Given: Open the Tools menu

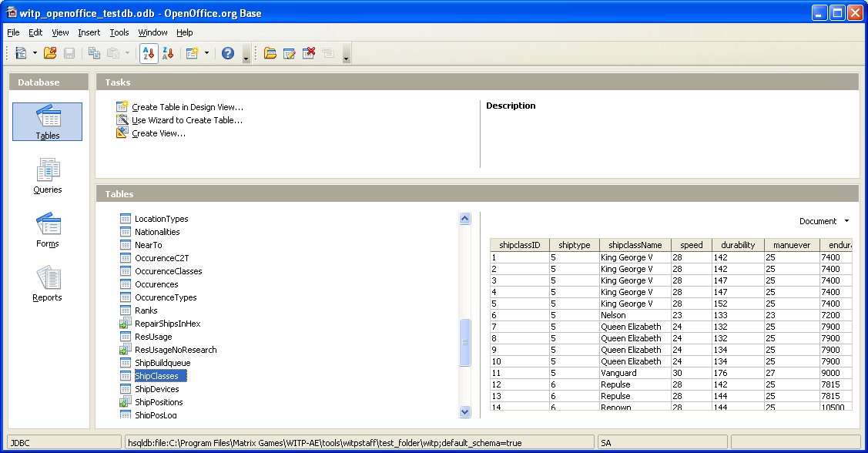Looking at the screenshot, I should (x=119, y=32).
